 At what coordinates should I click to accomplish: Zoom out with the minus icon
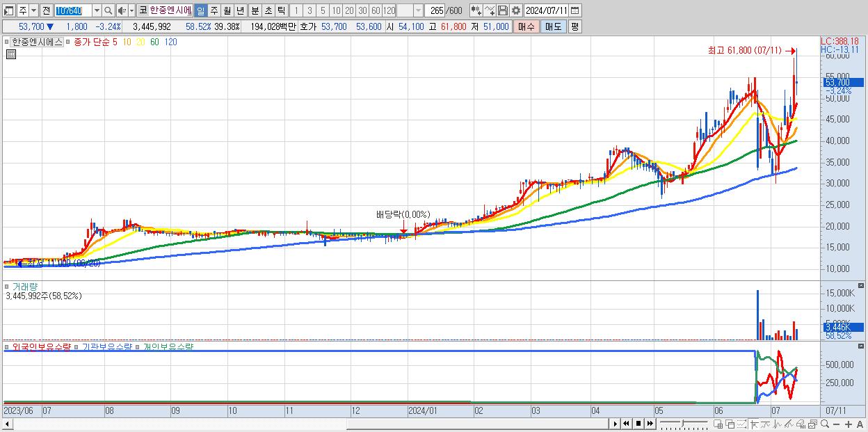[837, 424]
